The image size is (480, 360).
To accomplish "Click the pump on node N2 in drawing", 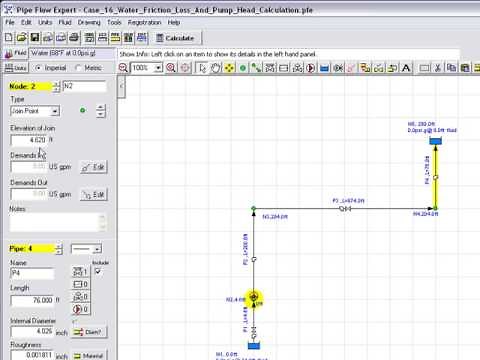I will coord(254,297).
